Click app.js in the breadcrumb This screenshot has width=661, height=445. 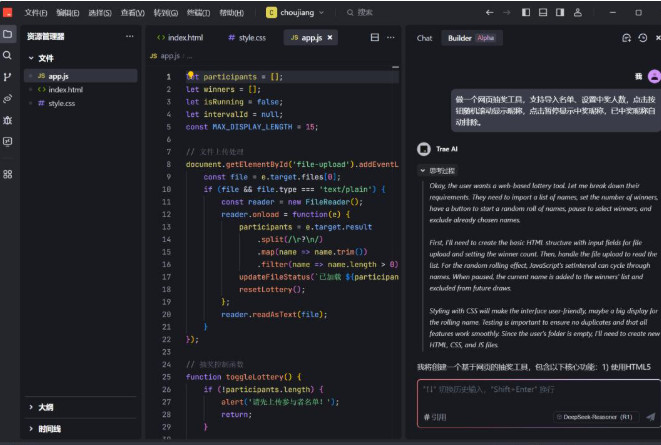[166, 56]
